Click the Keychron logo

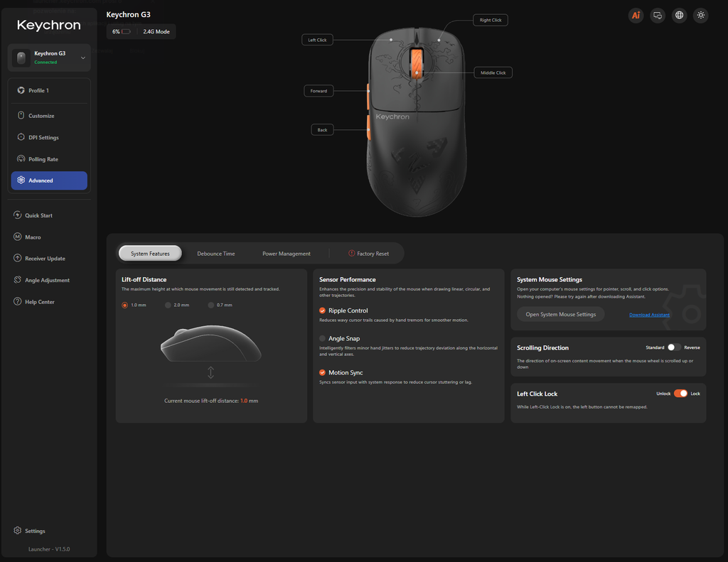click(x=49, y=25)
